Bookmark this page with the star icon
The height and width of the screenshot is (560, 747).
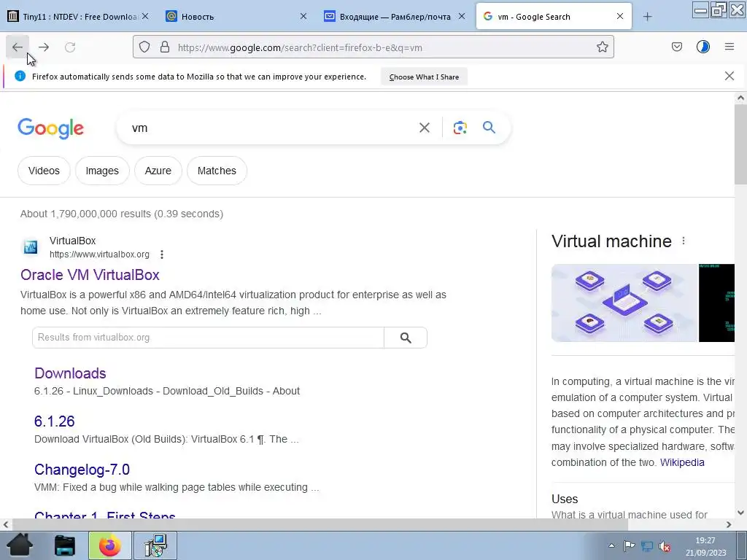point(602,47)
